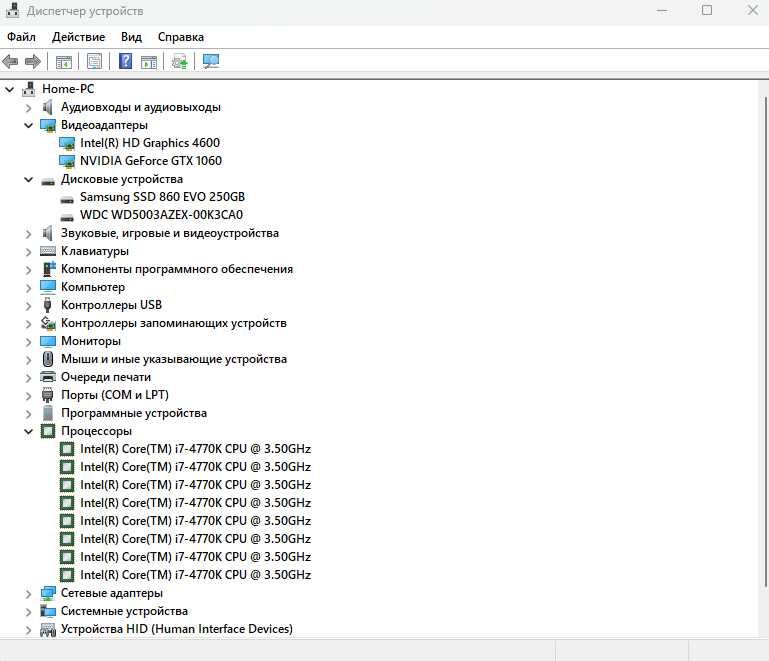
Task: Click the Контроллеры запоминающих устройств icon
Action: [48, 323]
